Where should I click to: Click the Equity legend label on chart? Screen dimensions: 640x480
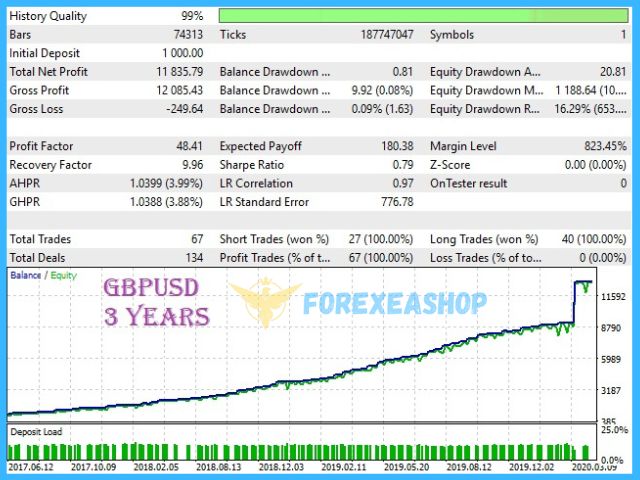pos(64,276)
